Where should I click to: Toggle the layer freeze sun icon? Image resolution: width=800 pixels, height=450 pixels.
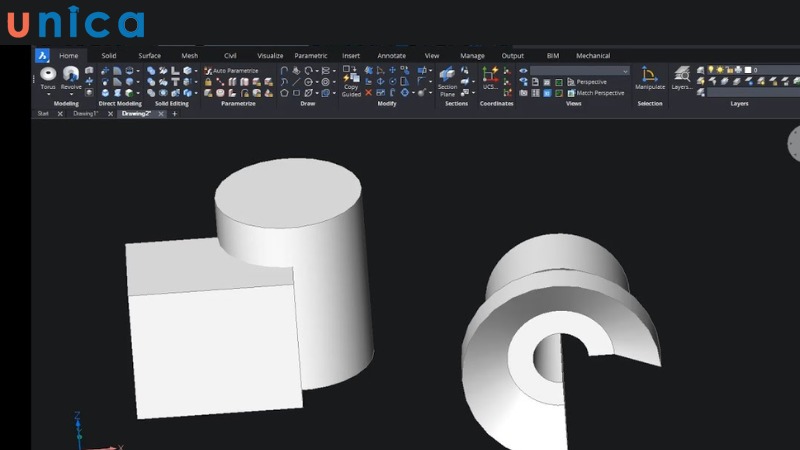click(722, 70)
